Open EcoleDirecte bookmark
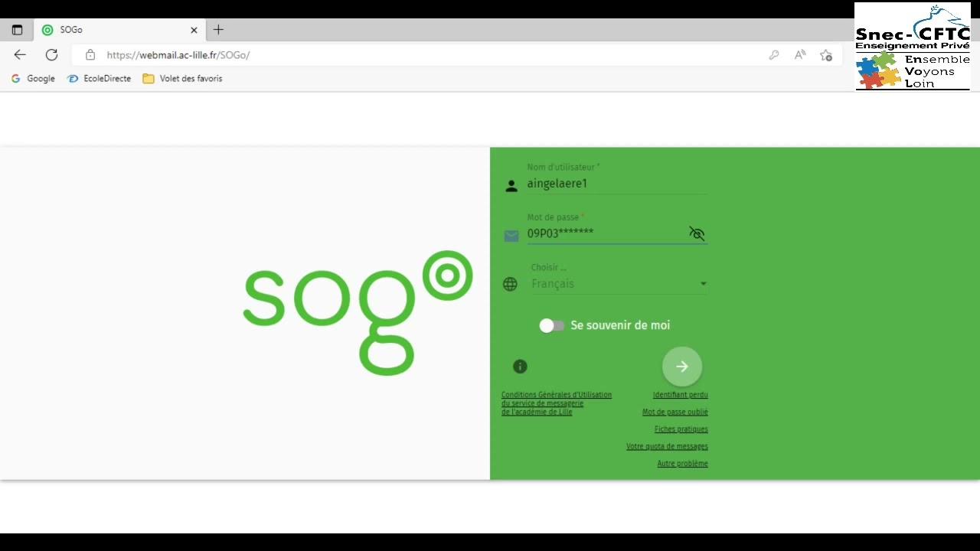Image resolution: width=980 pixels, height=551 pixels. (99, 78)
